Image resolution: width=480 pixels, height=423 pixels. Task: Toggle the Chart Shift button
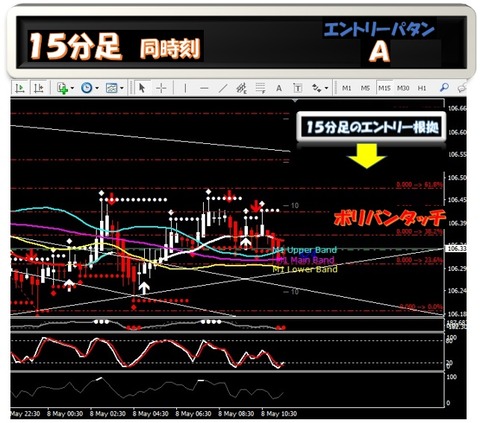(39, 88)
